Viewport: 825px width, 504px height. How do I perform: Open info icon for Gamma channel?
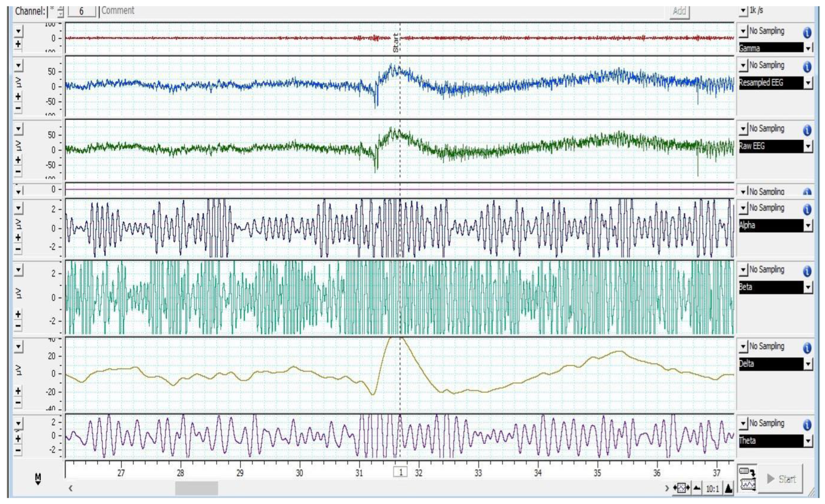(x=807, y=33)
